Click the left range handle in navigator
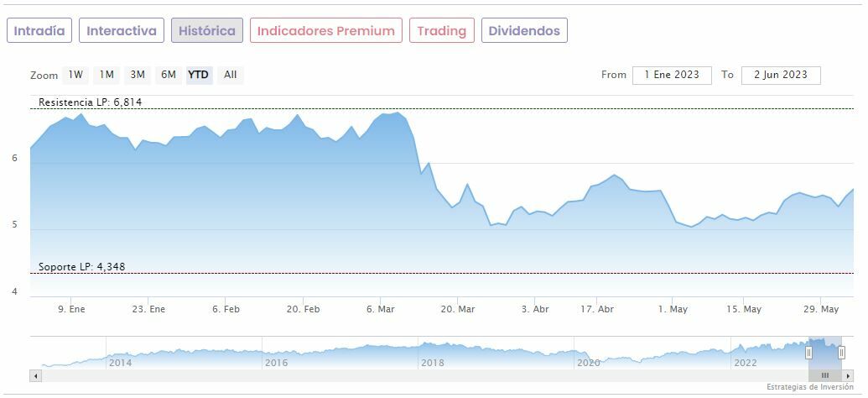868x398 pixels. pos(809,353)
